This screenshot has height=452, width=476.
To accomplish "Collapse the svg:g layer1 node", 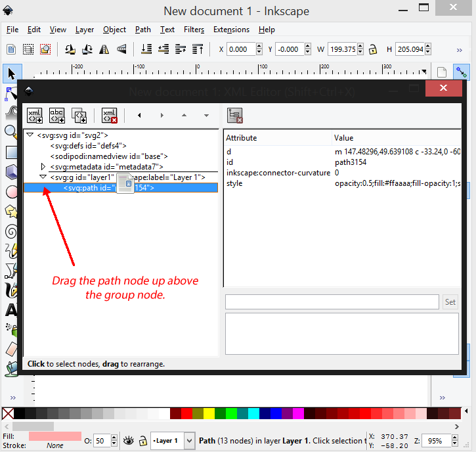I will [x=43, y=177].
